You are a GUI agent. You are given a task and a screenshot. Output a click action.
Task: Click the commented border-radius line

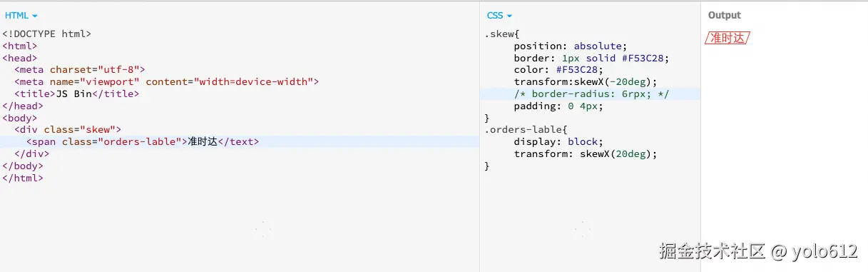(x=591, y=94)
